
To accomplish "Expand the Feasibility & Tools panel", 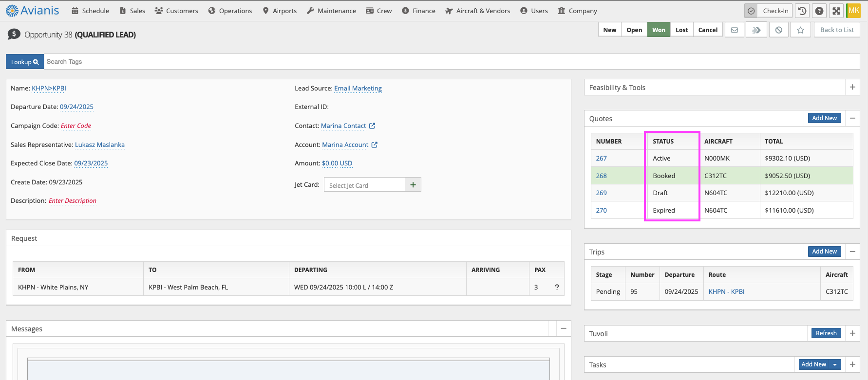I will pos(852,88).
